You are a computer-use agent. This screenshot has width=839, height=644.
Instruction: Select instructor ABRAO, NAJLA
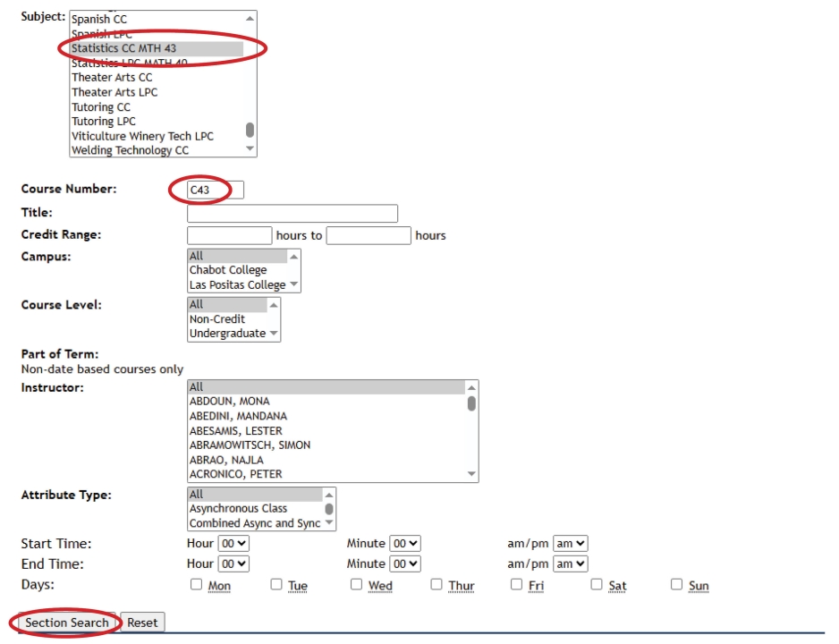[x=327, y=460]
